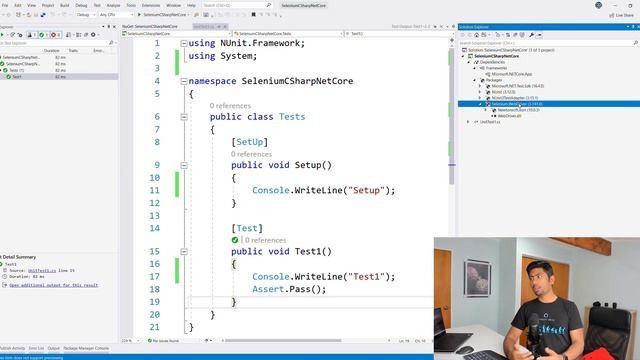Collapse the SeleniumCSharpNetCore project node
The width and height of the screenshot is (640, 360).
(463, 56)
